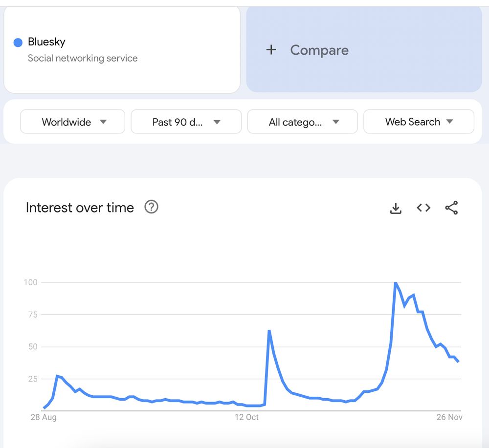Click the 26 Nov axis label
Viewport: 489px width, 448px height.
tap(449, 417)
